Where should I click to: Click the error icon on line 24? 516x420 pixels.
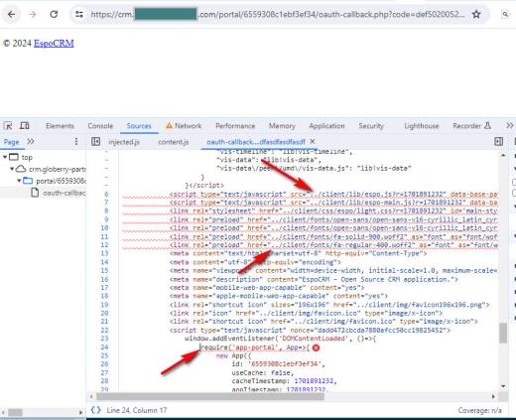coord(316,348)
